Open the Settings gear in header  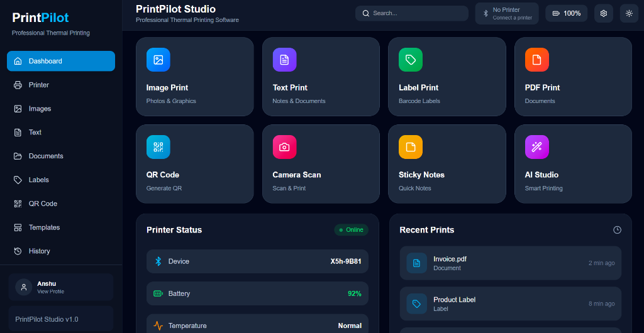[x=603, y=14]
